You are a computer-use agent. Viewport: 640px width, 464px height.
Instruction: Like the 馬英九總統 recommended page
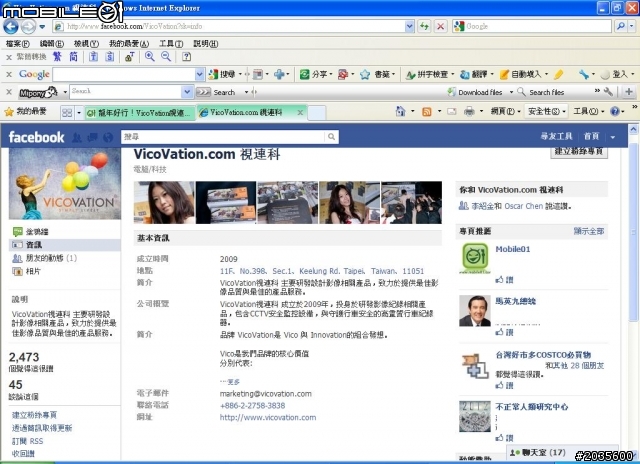tap(504, 332)
